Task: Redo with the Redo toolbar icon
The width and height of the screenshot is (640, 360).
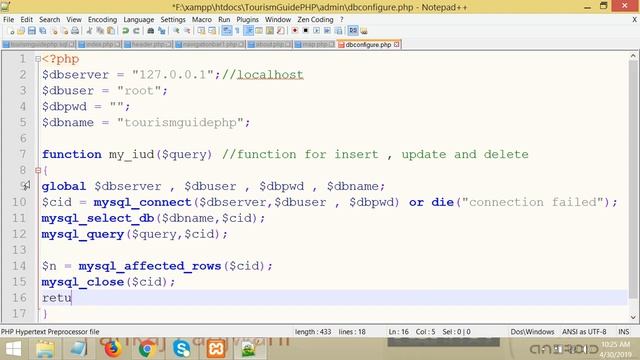Action: (136, 31)
